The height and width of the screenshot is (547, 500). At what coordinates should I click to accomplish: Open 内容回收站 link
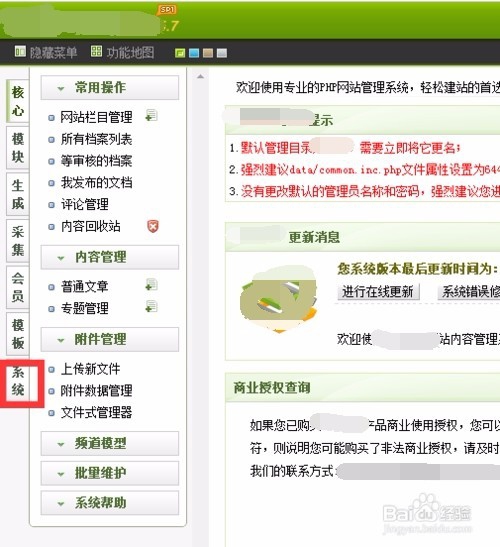pos(91,226)
